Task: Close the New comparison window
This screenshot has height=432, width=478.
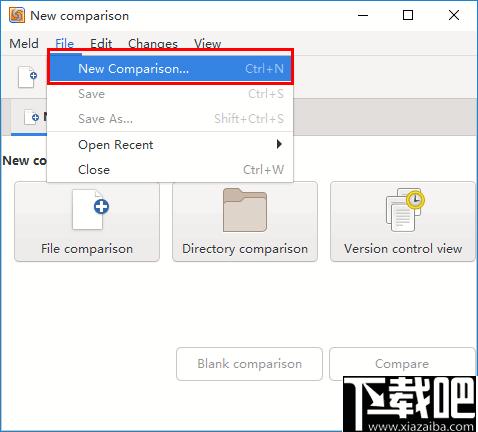Action: pos(454,15)
